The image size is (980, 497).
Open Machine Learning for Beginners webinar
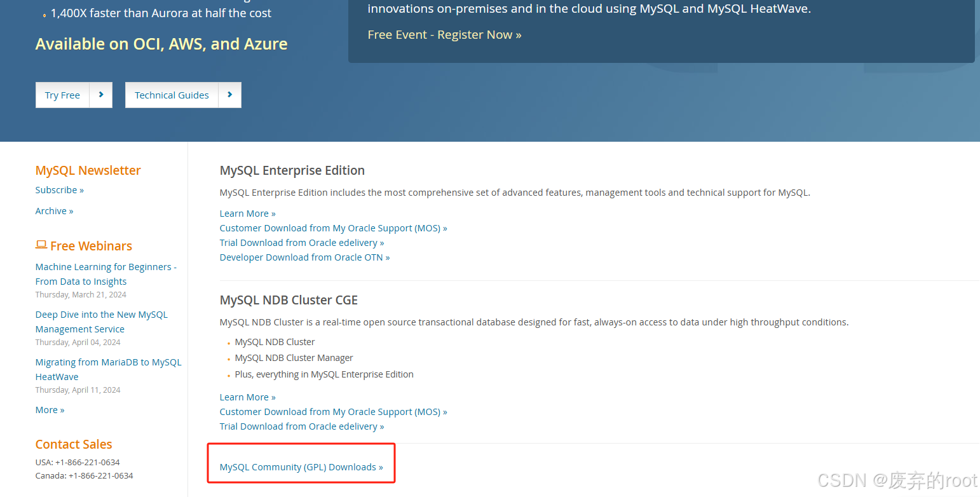(x=106, y=274)
